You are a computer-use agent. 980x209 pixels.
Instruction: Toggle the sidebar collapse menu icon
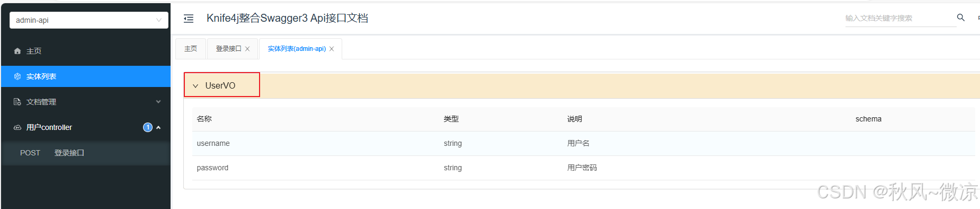click(x=189, y=19)
